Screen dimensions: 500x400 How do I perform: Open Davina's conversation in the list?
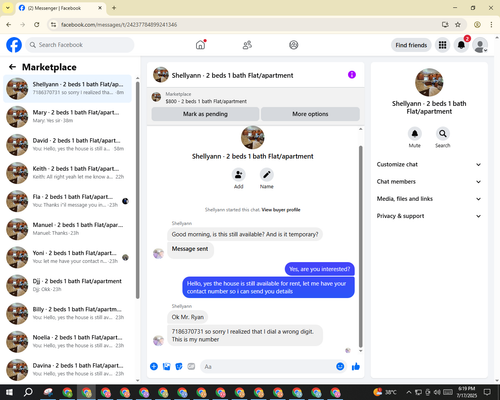click(68, 370)
